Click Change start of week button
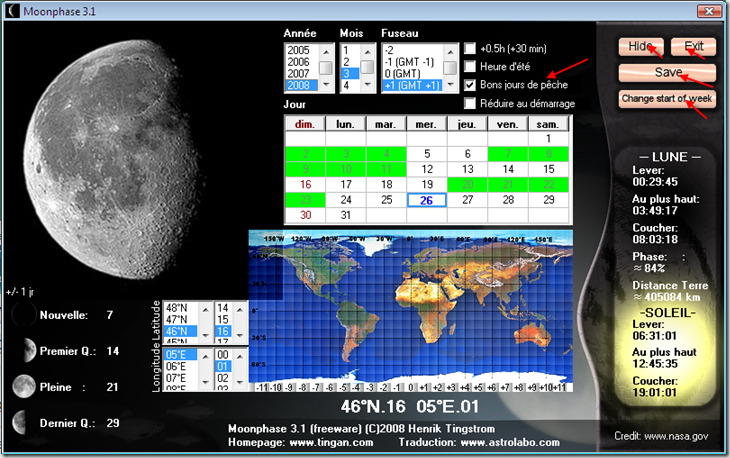 pyautogui.click(x=667, y=99)
